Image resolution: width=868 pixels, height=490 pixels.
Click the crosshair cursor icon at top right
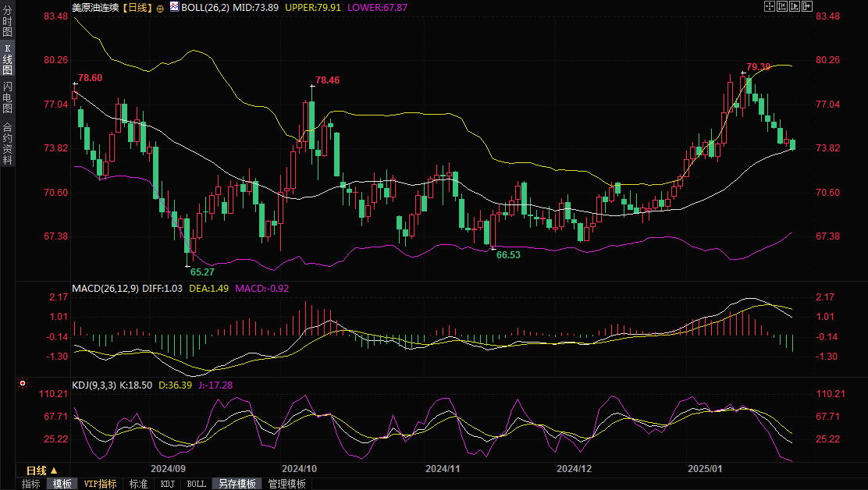[x=769, y=6]
